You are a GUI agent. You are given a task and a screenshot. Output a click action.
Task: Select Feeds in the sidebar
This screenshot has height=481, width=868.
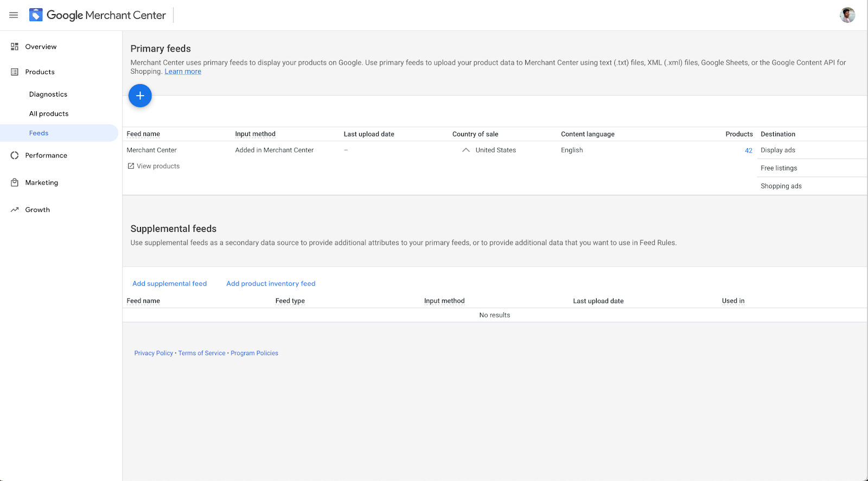39,133
